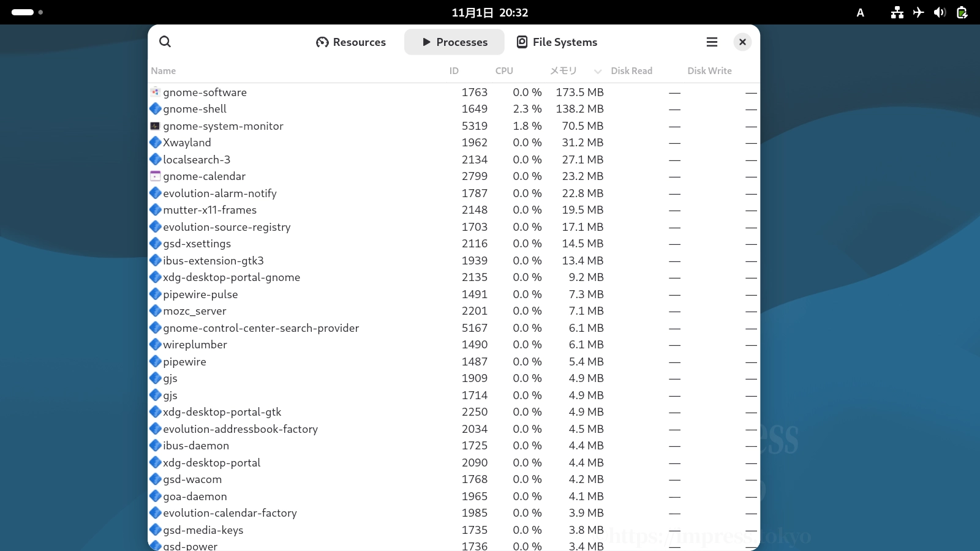Click the ibus-daemon process icon
The image size is (980, 551).
pos(156,446)
